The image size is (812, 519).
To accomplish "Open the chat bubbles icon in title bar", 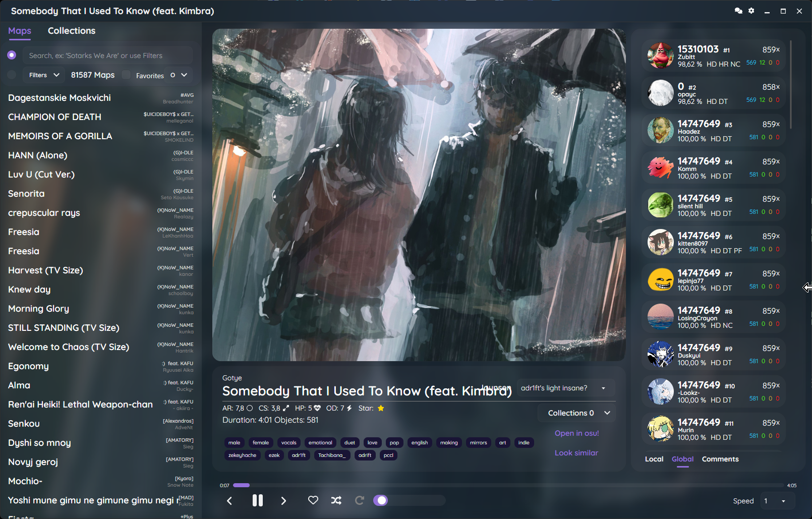I will pyautogui.click(x=738, y=11).
